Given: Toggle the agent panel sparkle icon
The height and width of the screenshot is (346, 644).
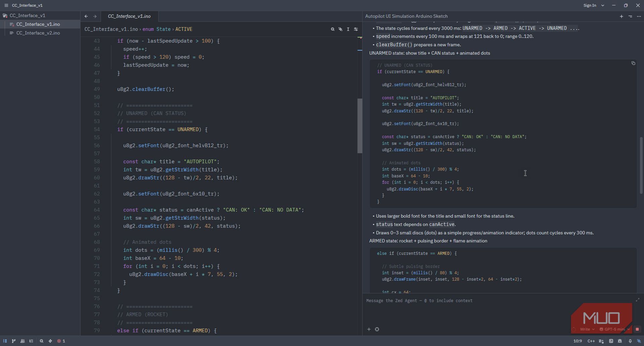Looking at the screenshot, I should tap(639, 341).
